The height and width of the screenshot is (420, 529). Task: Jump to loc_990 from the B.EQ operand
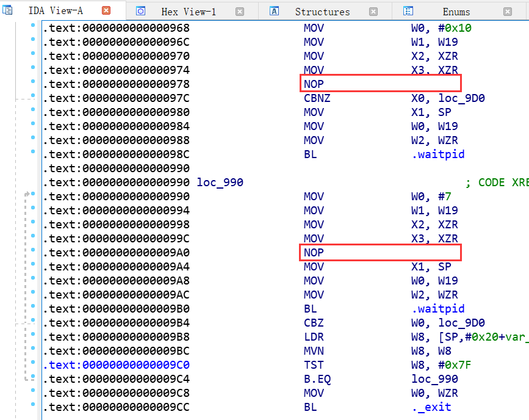point(434,379)
